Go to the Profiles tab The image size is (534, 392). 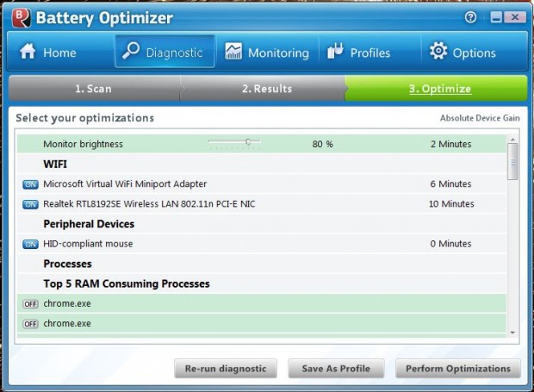click(x=369, y=52)
